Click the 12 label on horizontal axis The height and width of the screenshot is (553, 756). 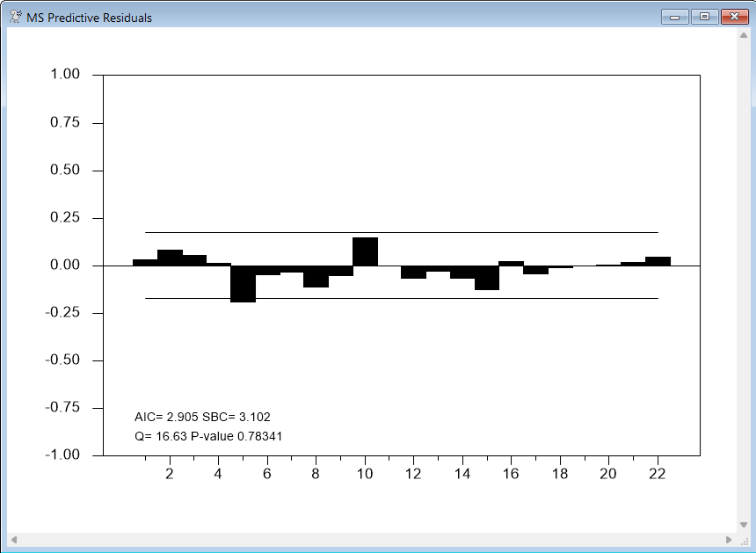[x=413, y=474]
